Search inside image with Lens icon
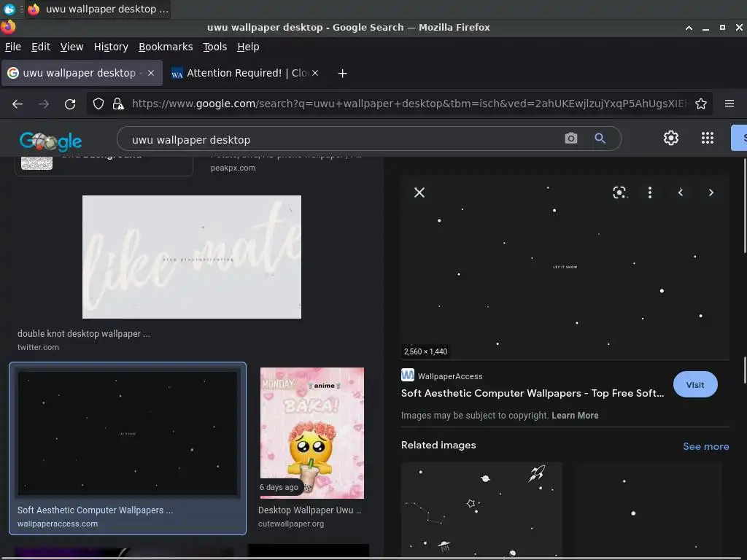This screenshot has height=560, width=747. [619, 192]
